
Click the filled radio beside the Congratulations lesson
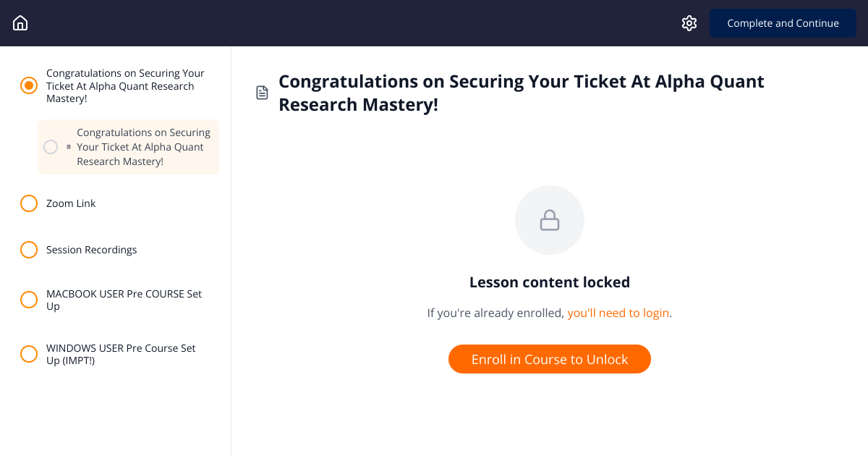pyautogui.click(x=29, y=85)
